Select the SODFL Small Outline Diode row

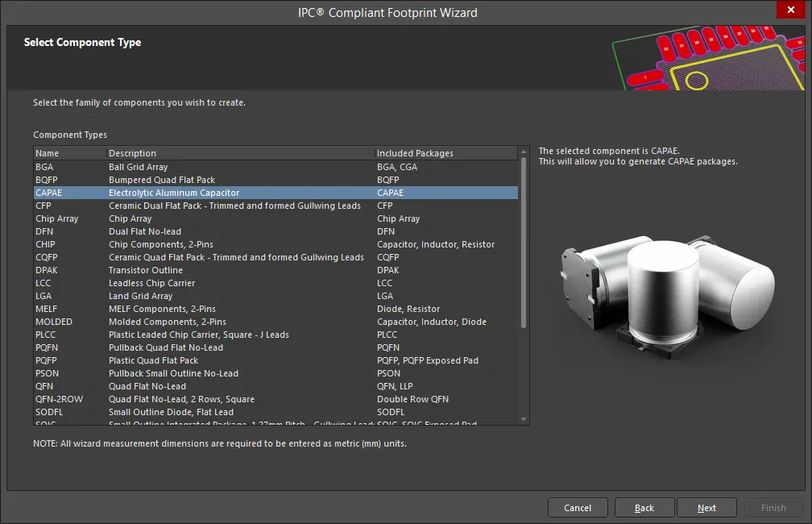point(276,412)
